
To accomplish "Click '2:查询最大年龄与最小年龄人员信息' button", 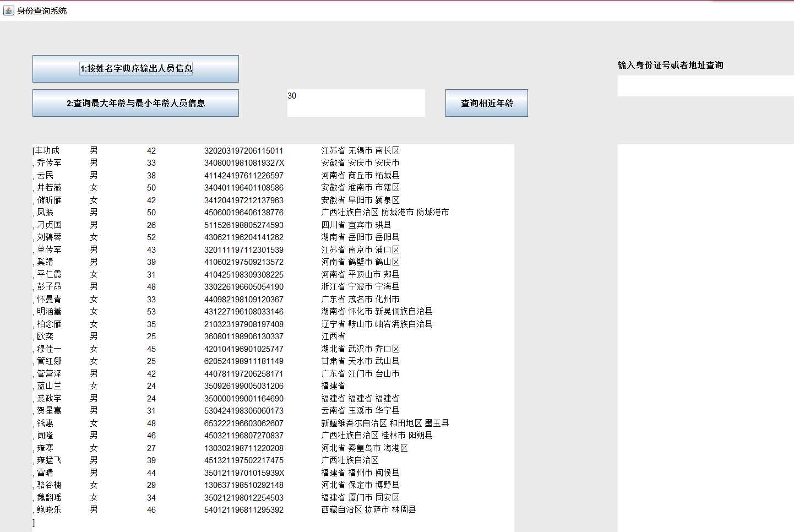I will click(135, 103).
